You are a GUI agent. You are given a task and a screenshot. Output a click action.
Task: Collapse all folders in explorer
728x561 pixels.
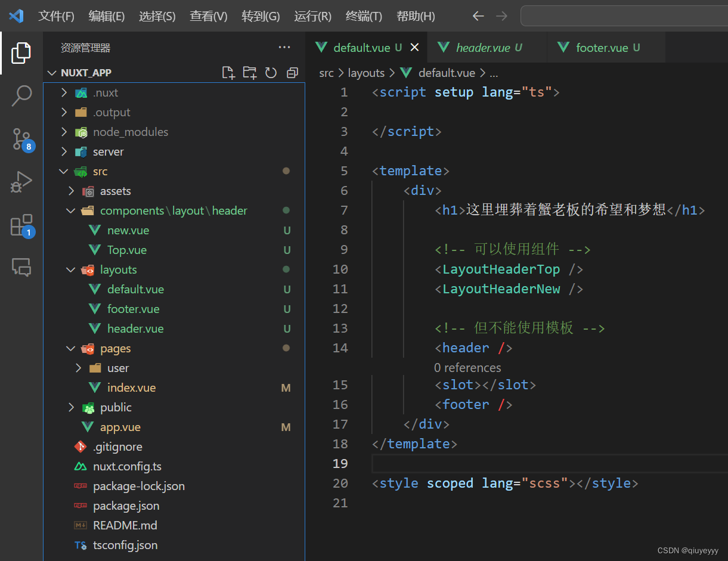[292, 73]
